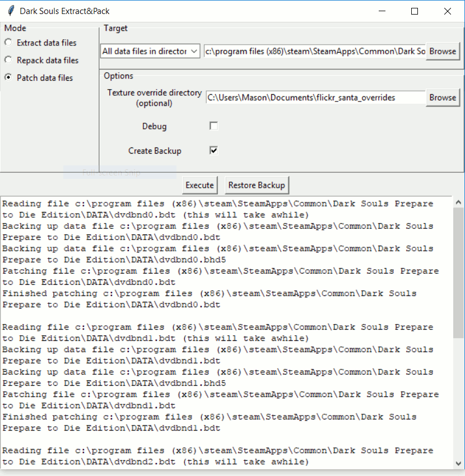Click the Target directory path field
The image size is (465, 476).
(314, 51)
